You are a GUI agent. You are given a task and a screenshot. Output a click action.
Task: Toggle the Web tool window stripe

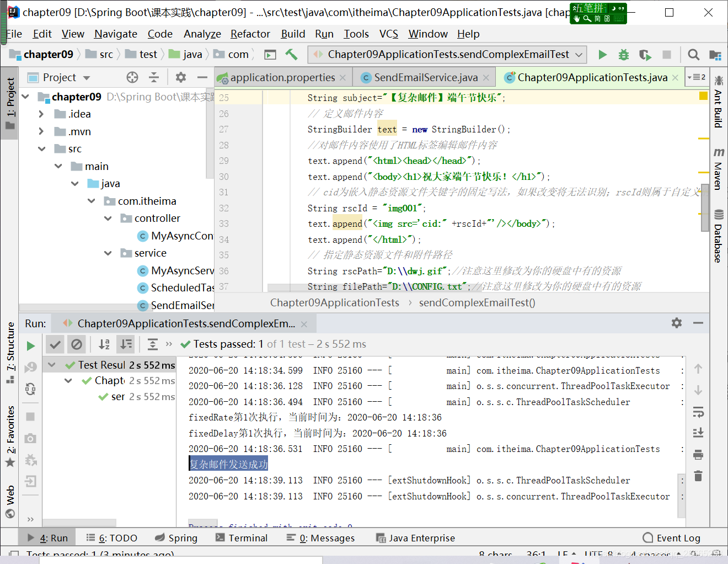(x=10, y=502)
